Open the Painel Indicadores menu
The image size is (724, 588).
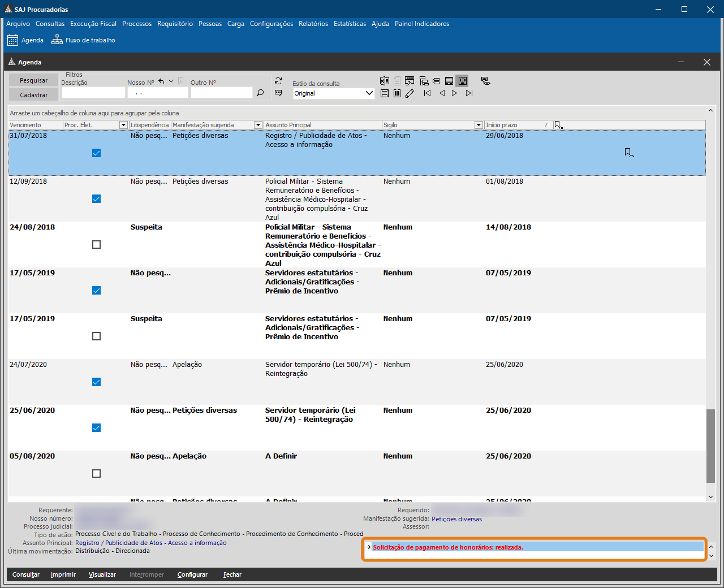pos(422,24)
